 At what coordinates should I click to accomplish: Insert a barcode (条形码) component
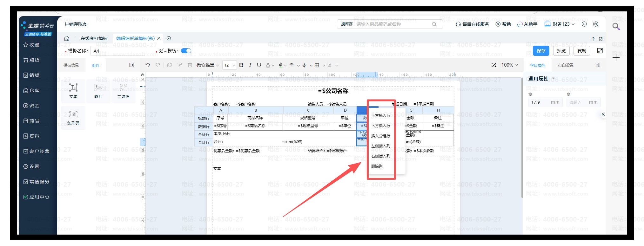(x=73, y=118)
